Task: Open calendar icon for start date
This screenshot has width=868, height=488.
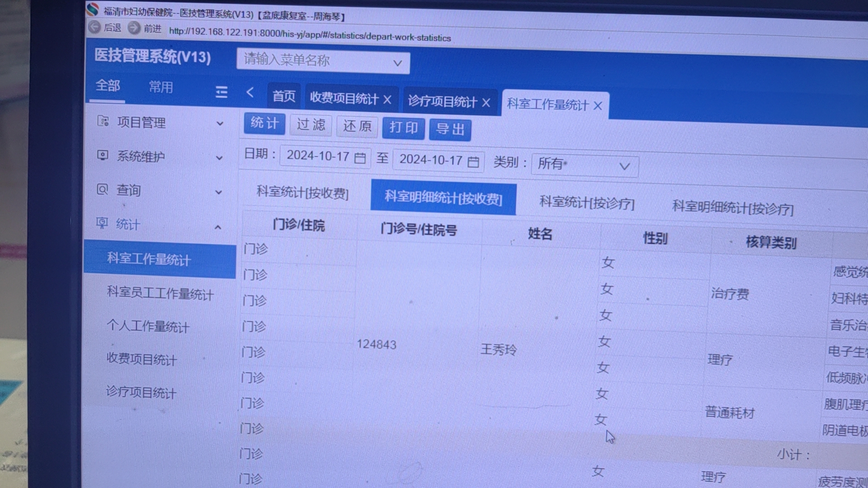Action: point(360,158)
